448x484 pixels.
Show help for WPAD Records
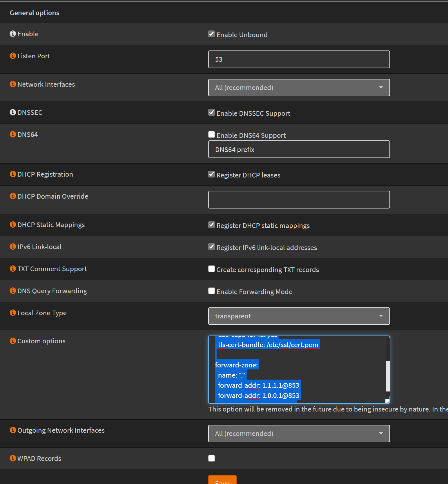tap(13, 458)
